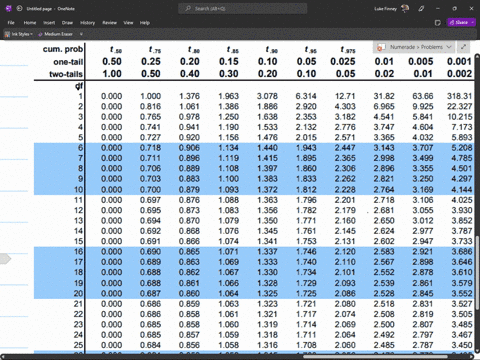Click the 'cum. prob' header label
480x360 pixels.
click(63, 49)
